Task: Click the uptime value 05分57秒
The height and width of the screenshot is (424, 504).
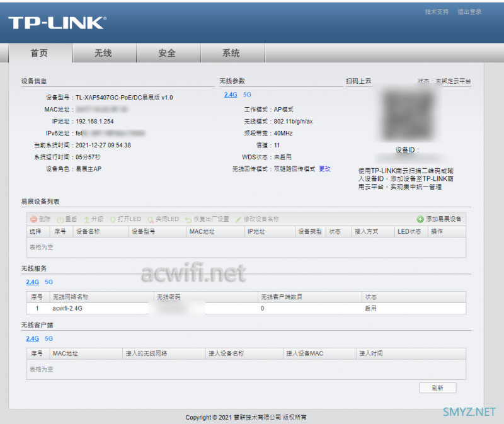Action: pos(88,158)
